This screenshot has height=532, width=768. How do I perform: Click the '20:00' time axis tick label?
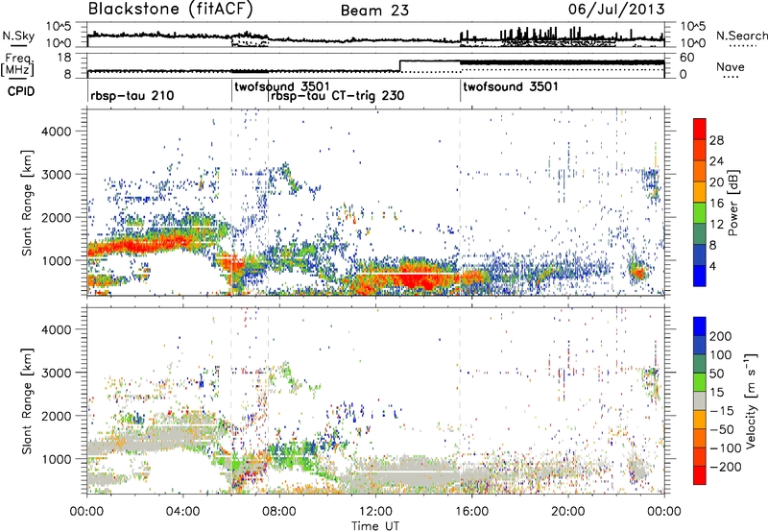[x=567, y=512]
